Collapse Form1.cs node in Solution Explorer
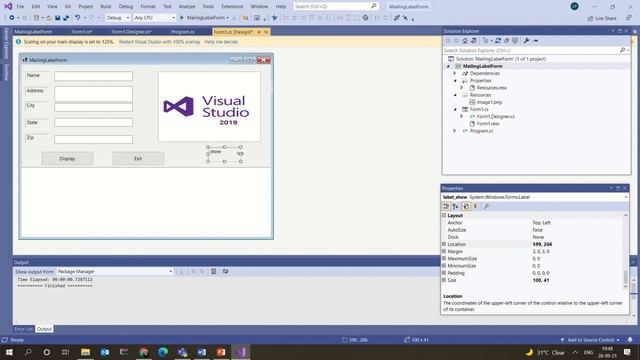This screenshot has height=360, width=640. [456, 109]
